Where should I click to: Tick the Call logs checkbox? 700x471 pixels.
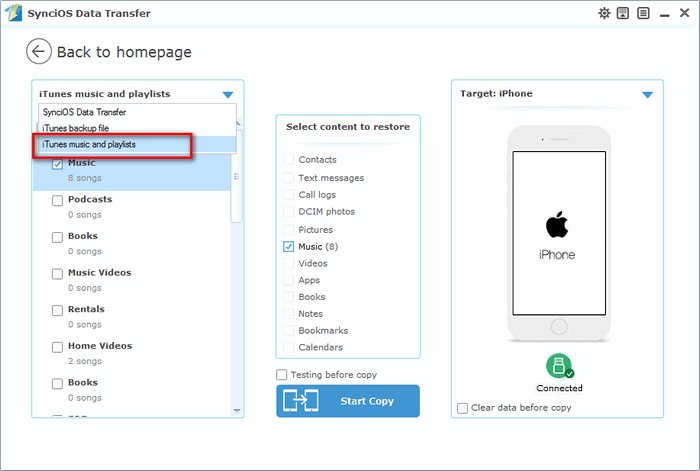(288, 195)
